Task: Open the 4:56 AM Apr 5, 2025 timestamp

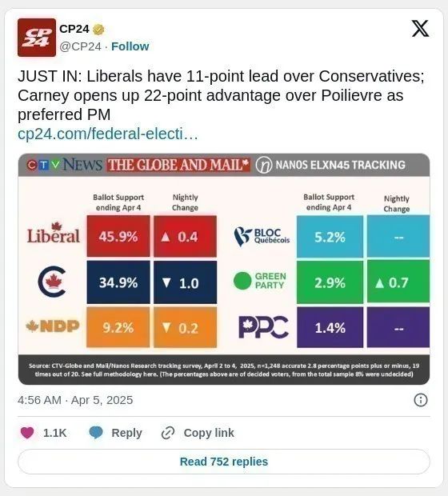Action: pyautogui.click(x=75, y=400)
